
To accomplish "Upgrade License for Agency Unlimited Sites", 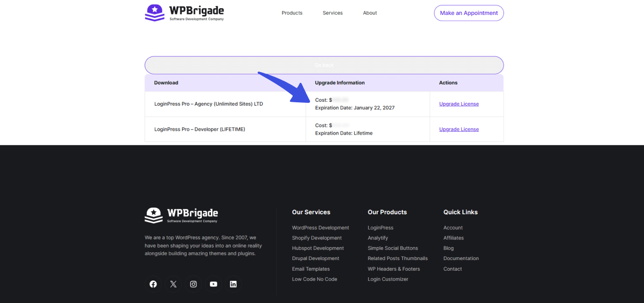I will (459, 104).
